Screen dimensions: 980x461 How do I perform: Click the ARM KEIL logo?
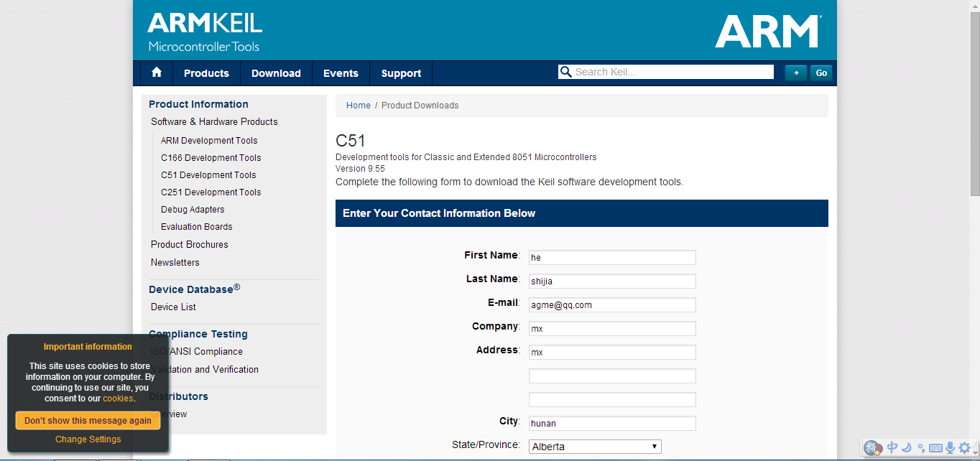205,32
